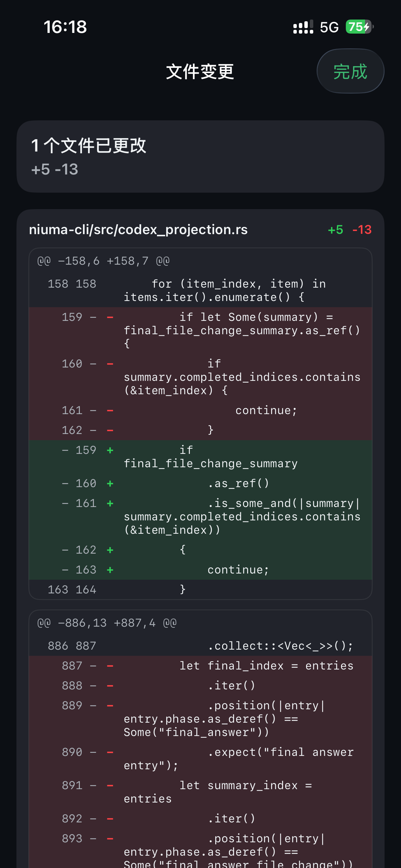Tap deleted line 890 .expect("final answer entry")

click(x=200, y=759)
